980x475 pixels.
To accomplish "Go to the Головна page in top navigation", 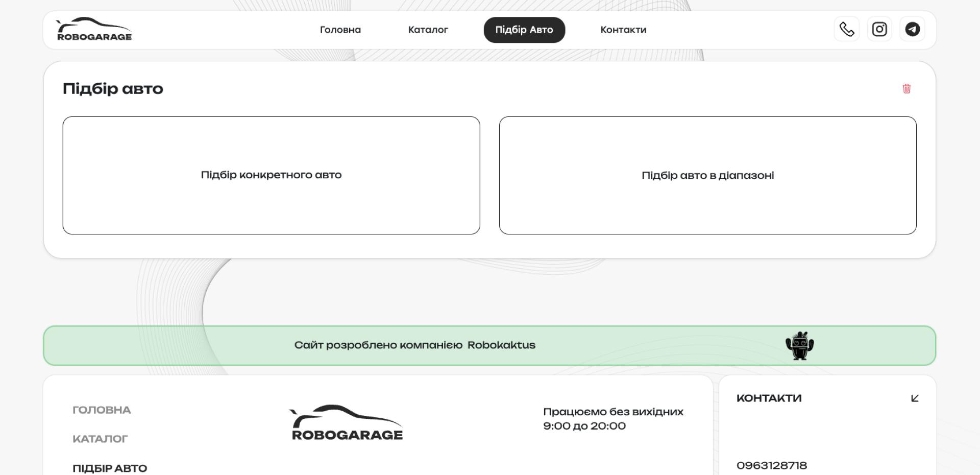I will pyautogui.click(x=340, y=30).
